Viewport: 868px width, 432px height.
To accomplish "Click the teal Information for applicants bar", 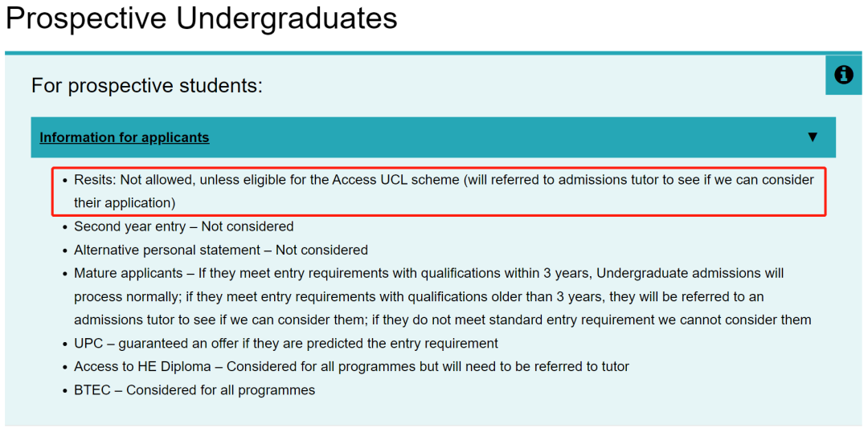I will pos(433,137).
